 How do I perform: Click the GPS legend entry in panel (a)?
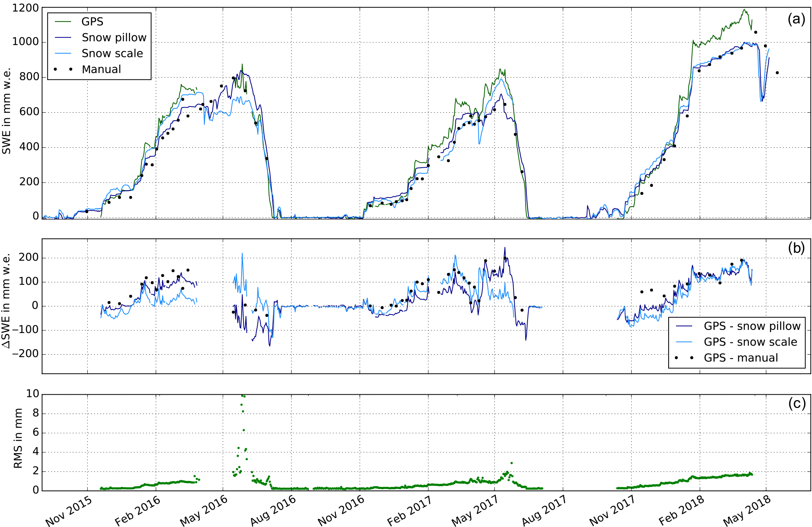click(92, 22)
